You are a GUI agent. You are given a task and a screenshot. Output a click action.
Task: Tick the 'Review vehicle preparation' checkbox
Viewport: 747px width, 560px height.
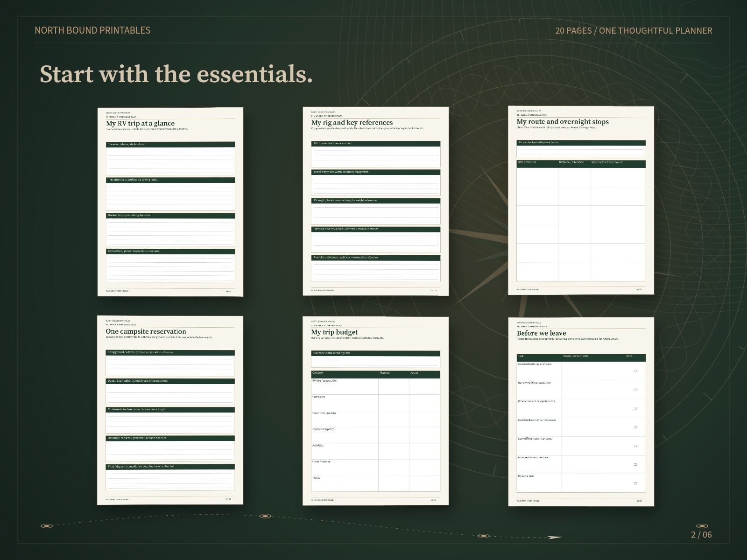[x=635, y=390]
